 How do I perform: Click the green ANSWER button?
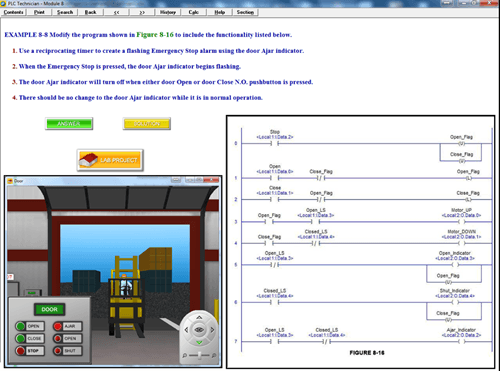pyautogui.click(x=69, y=124)
